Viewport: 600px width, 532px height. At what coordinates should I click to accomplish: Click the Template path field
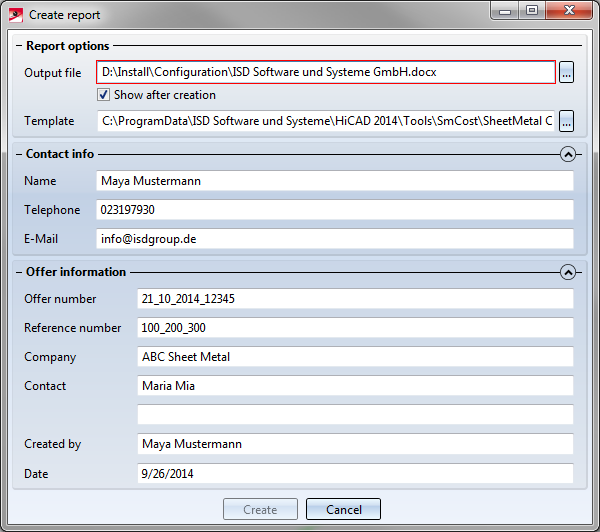[326, 121]
